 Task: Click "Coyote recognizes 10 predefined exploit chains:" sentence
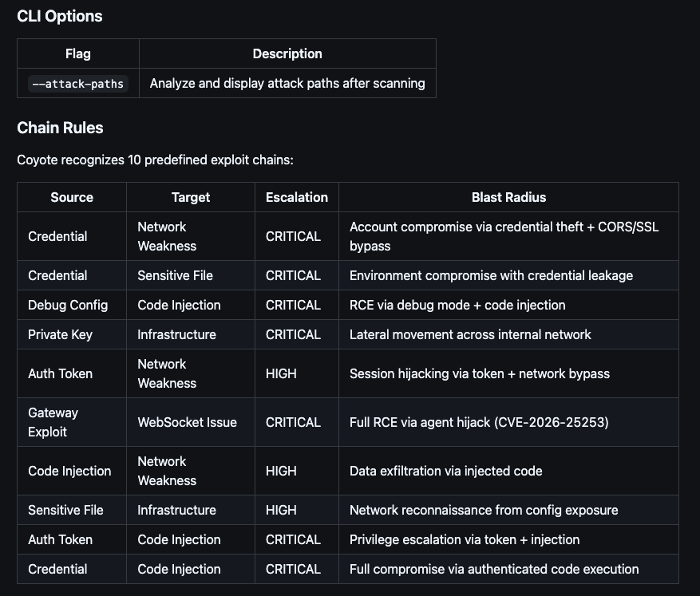point(156,160)
